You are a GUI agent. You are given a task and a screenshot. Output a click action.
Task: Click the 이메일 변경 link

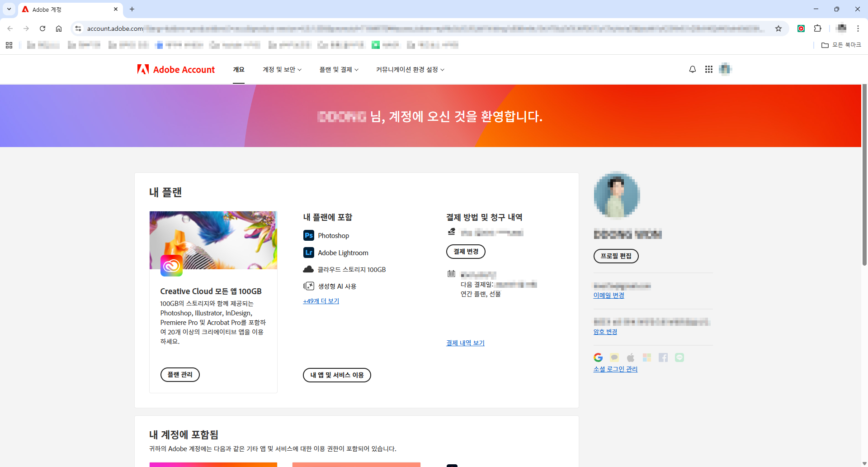point(609,295)
